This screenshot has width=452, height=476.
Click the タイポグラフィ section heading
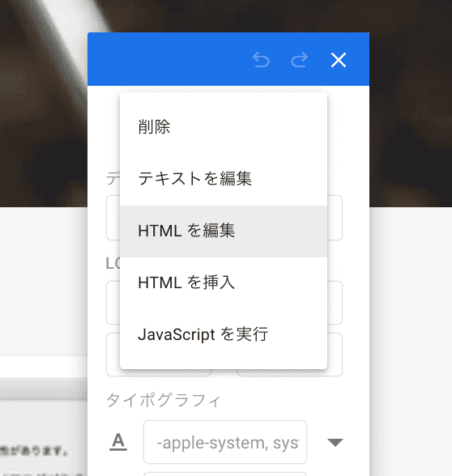pos(164,400)
